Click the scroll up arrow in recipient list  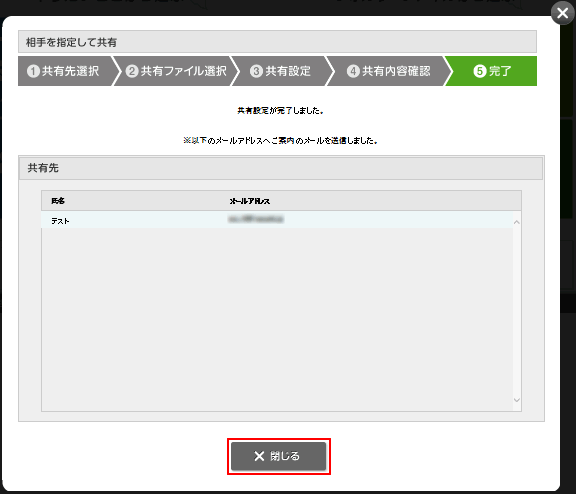tap(517, 222)
